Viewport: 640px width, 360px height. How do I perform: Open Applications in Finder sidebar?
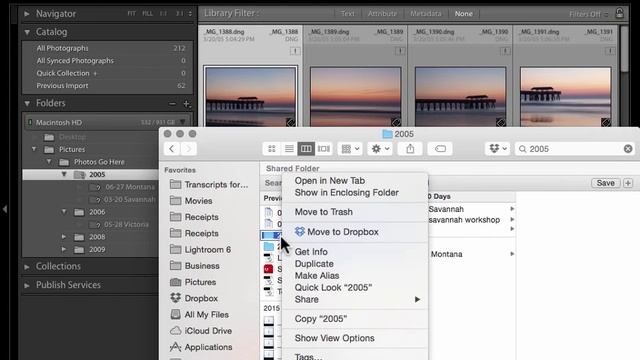201,347
